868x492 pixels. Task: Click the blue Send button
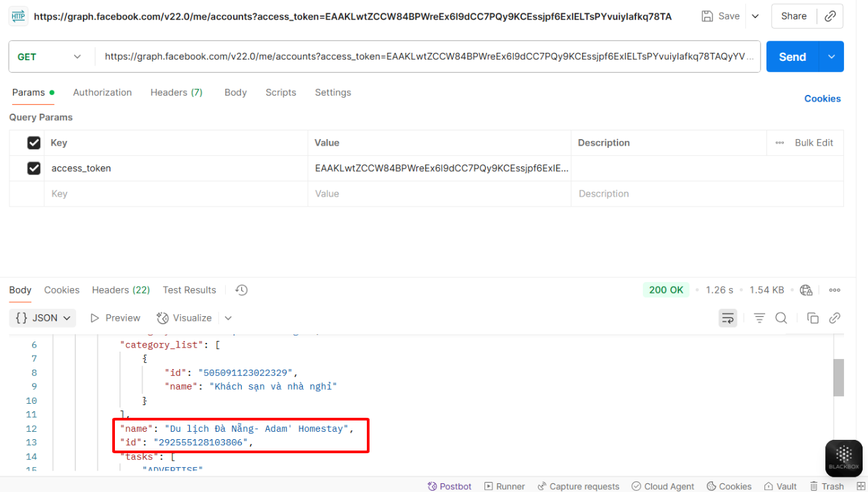click(793, 57)
